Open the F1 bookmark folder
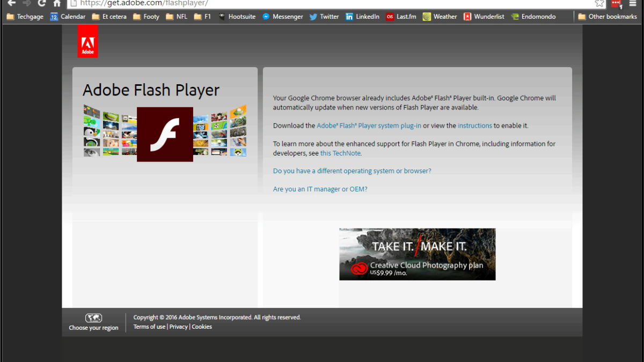The width and height of the screenshot is (644, 362). coord(202,17)
